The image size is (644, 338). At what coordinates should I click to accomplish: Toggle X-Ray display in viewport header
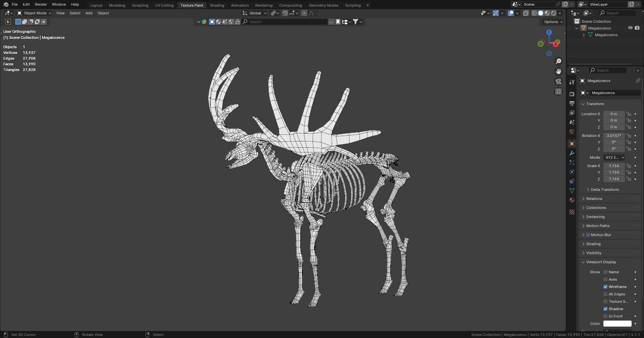526,13
